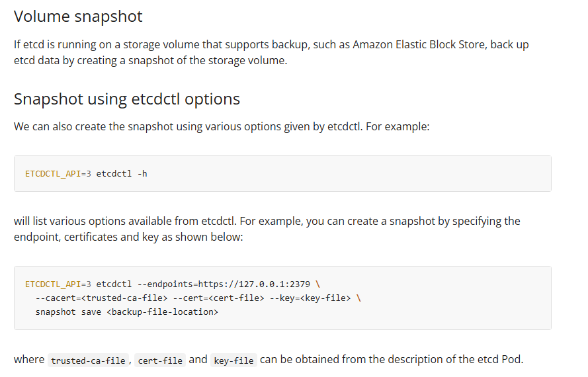Screen dimensions: 588x377
Task: Click the --key=<key-file> option text
Action: tap(310, 298)
